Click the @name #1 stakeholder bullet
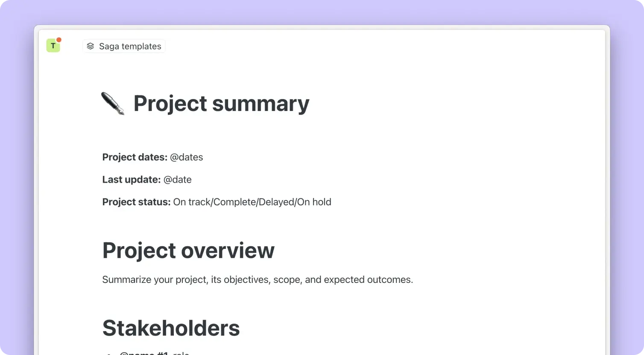The height and width of the screenshot is (355, 644). tap(143, 353)
